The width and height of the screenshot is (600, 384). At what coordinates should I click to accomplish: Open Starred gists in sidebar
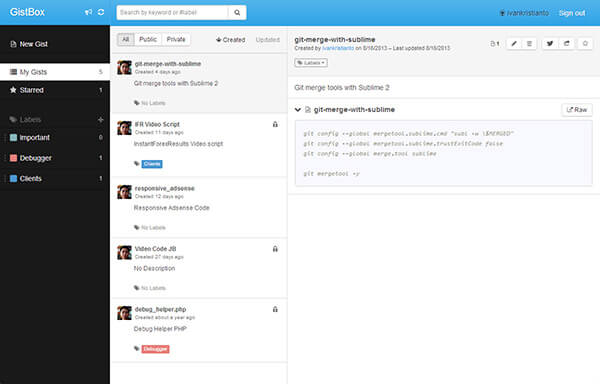coord(55,90)
